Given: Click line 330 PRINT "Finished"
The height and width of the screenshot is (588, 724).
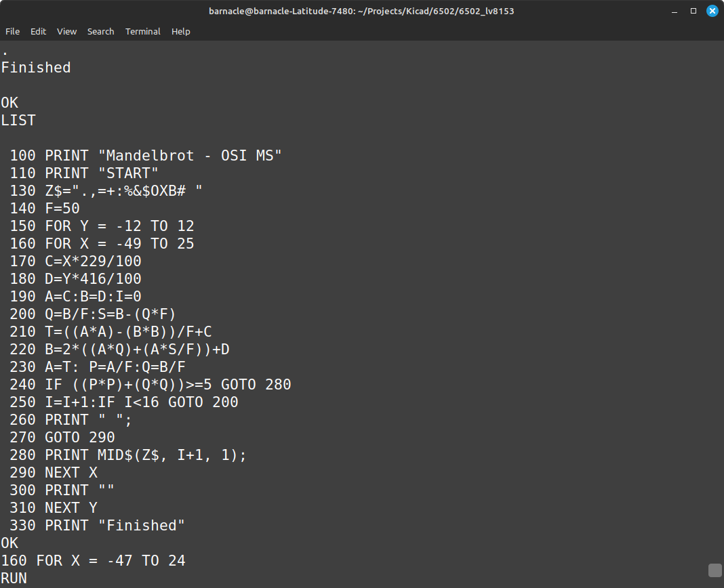Looking at the screenshot, I should [97, 526].
